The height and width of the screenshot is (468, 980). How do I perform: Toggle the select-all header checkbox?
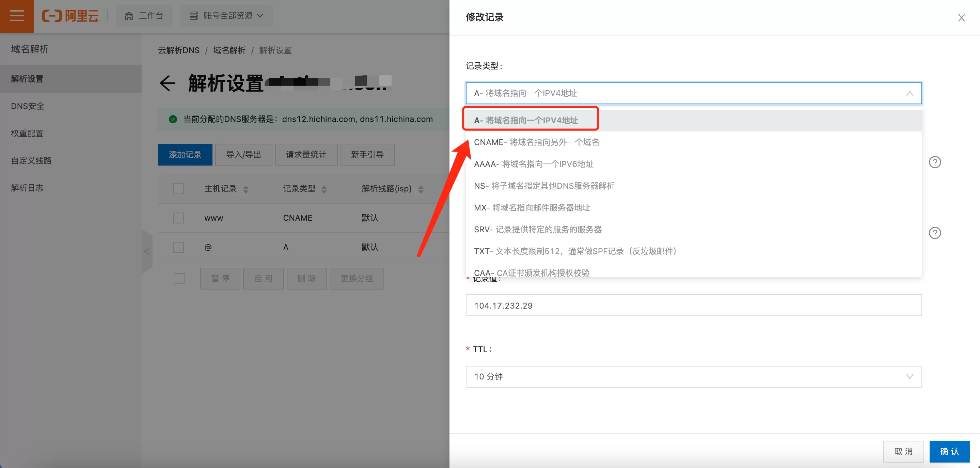coord(178,189)
